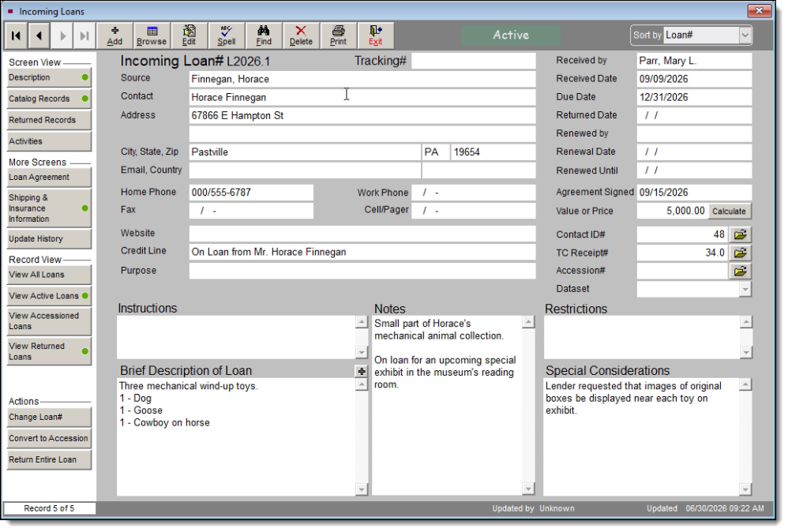Select View Active Loans
This screenshot has width=788, height=532.
49,296
